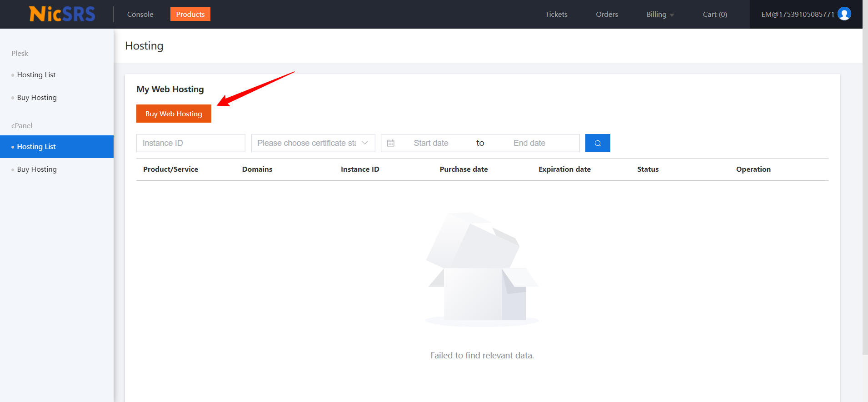Image resolution: width=868 pixels, height=402 pixels.
Task: Click the cPanel section label
Action: (22, 126)
